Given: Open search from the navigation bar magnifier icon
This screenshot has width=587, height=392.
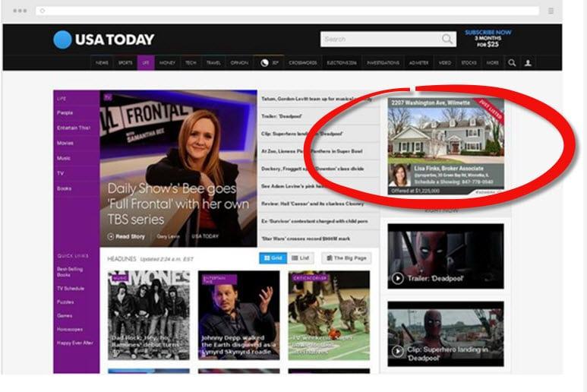Looking at the screenshot, I should pos(512,63).
